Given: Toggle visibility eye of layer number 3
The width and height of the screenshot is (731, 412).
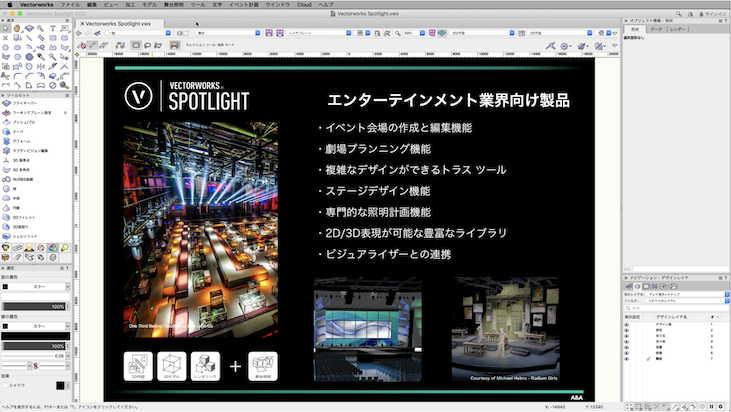Looking at the screenshot, I should point(627,336).
